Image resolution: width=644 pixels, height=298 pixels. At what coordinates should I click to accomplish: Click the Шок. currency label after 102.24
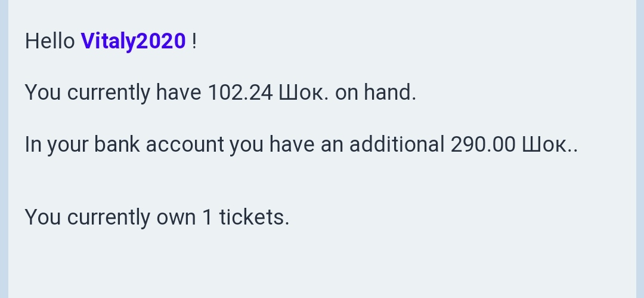click(x=304, y=93)
